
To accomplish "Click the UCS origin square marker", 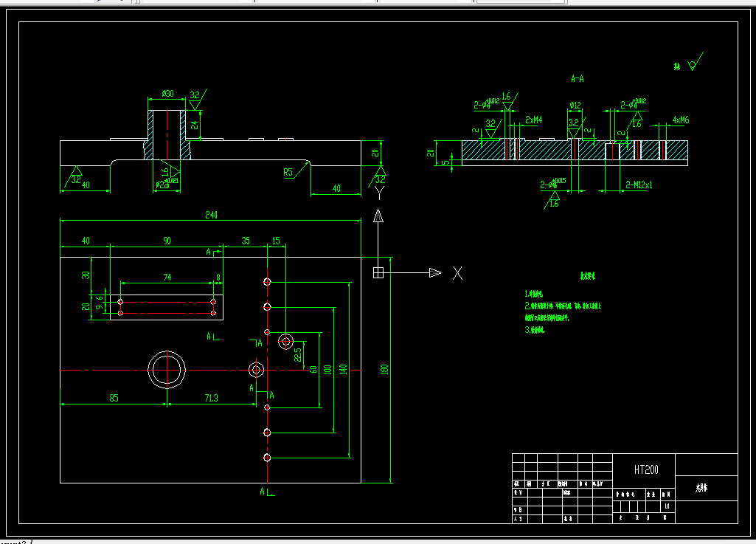I will pyautogui.click(x=378, y=272).
